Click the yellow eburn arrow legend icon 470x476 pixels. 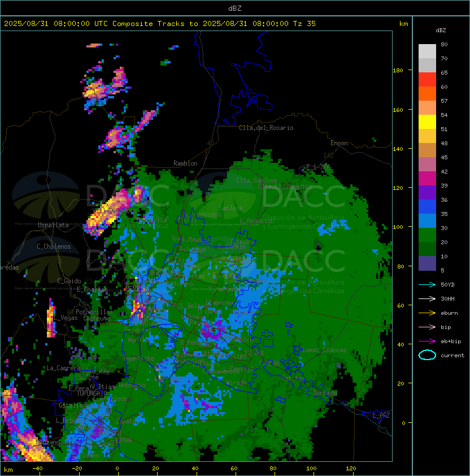click(x=427, y=313)
